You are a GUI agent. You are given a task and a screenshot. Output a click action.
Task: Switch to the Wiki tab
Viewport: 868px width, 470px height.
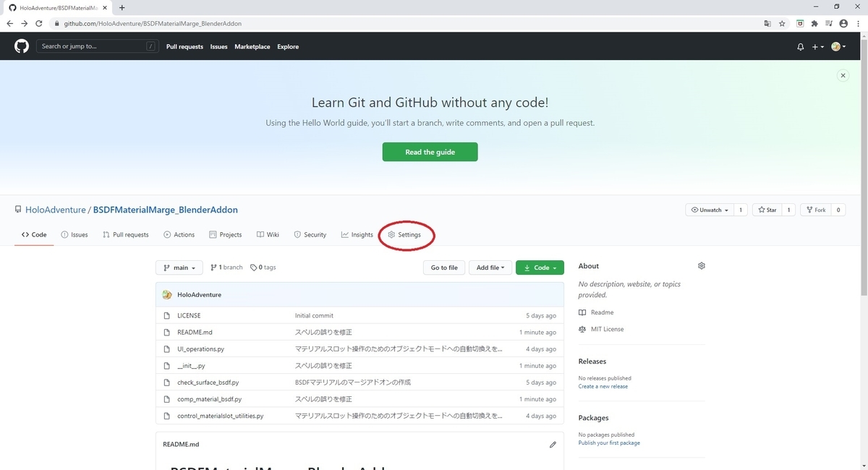(x=268, y=234)
